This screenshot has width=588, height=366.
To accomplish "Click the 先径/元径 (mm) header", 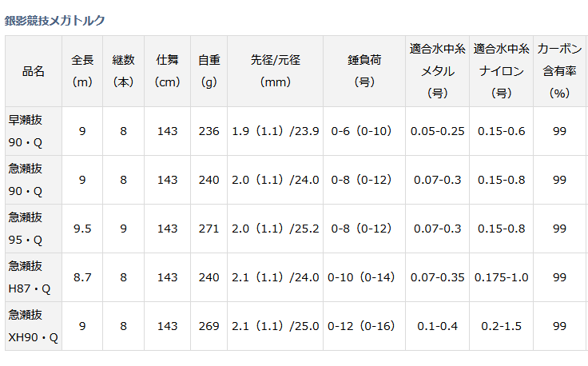I will pos(276,71).
